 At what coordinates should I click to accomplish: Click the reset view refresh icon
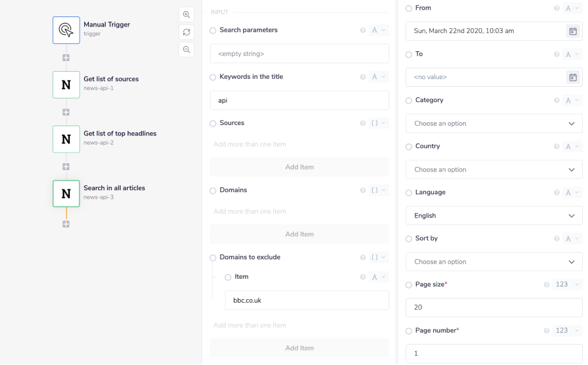[x=186, y=32]
